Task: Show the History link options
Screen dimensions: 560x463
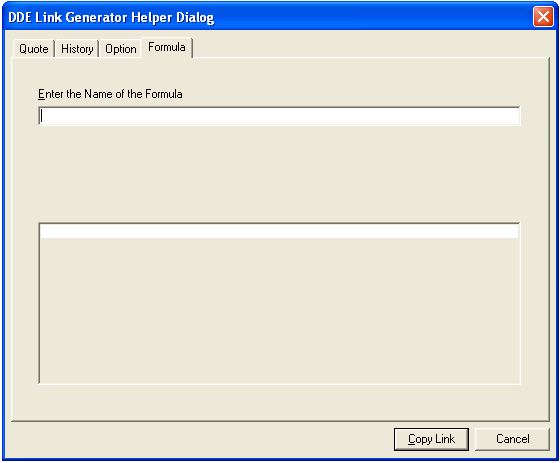Action: click(77, 49)
